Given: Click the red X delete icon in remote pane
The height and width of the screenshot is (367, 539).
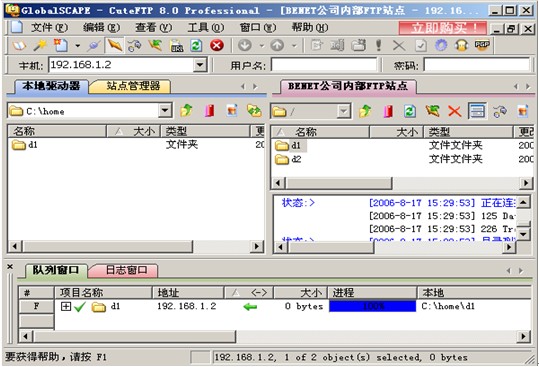Looking at the screenshot, I should tap(454, 111).
